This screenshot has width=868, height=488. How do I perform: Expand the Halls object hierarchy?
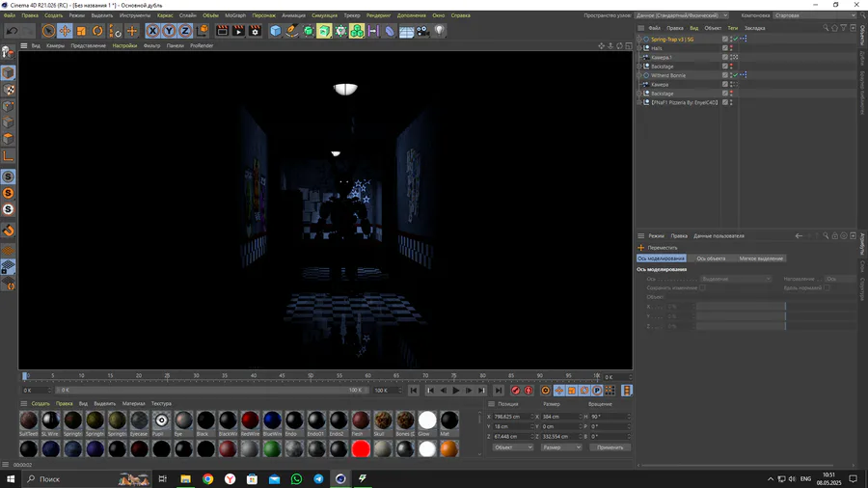639,48
